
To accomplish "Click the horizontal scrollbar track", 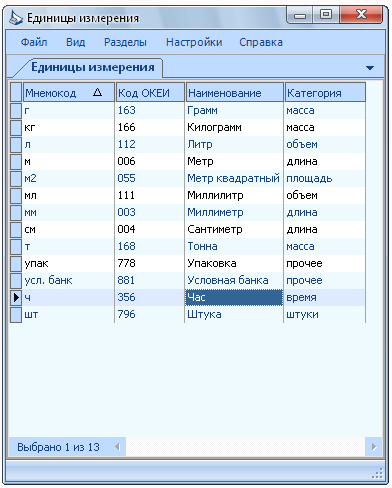I will [246, 447].
